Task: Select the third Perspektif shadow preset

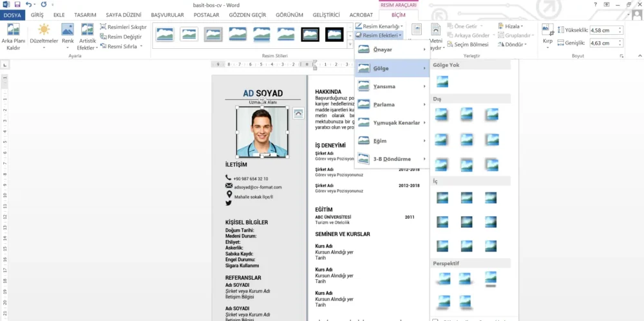Action: [x=491, y=279]
